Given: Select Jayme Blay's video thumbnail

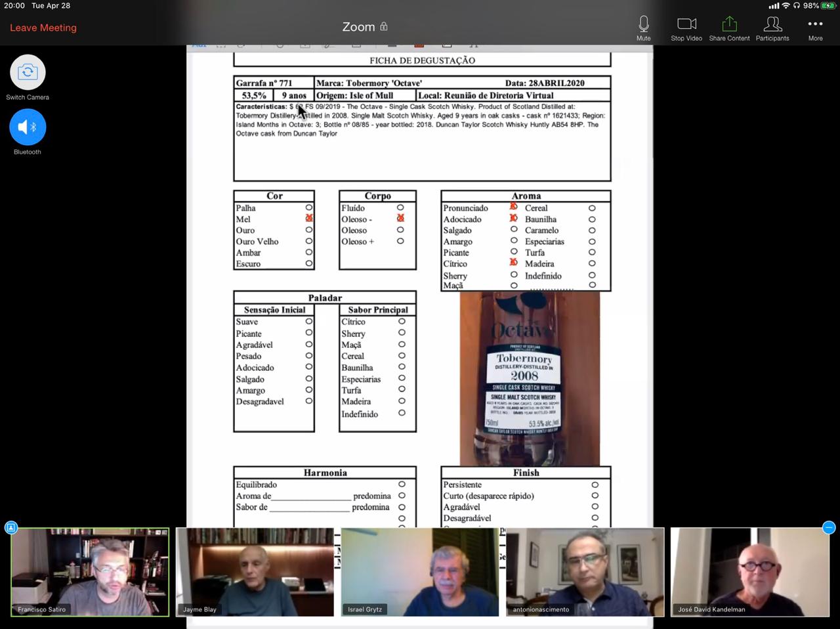Looking at the screenshot, I should [255, 572].
